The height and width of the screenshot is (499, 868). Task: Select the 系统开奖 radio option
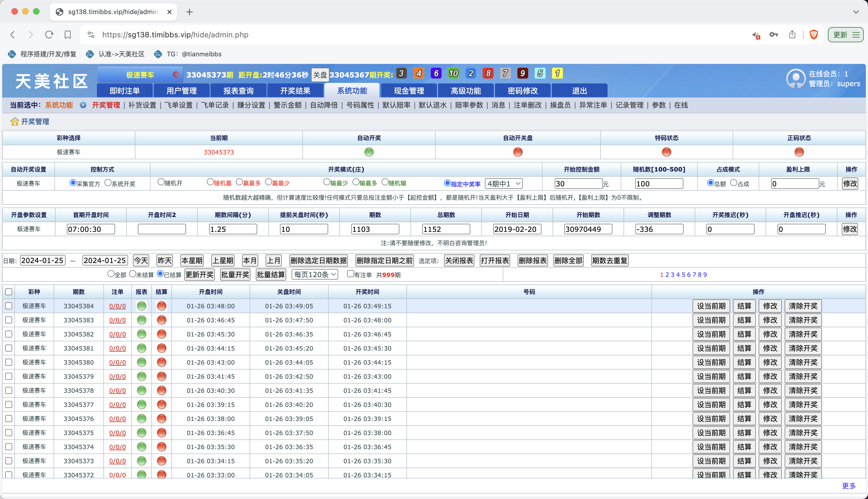coord(108,183)
